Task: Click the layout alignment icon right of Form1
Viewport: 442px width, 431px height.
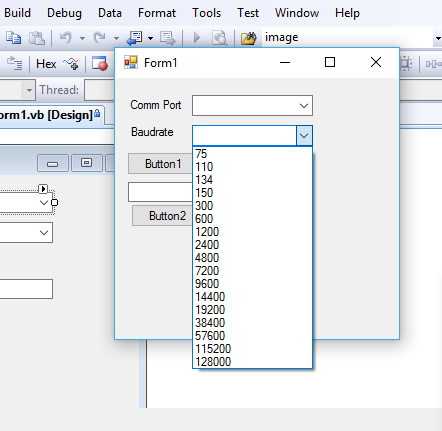Action: point(406,63)
